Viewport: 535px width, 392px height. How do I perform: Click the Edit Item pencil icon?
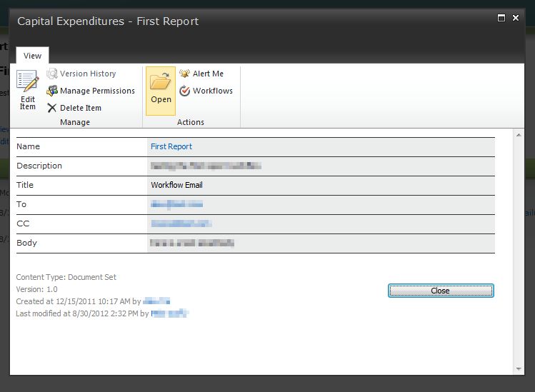click(x=28, y=81)
